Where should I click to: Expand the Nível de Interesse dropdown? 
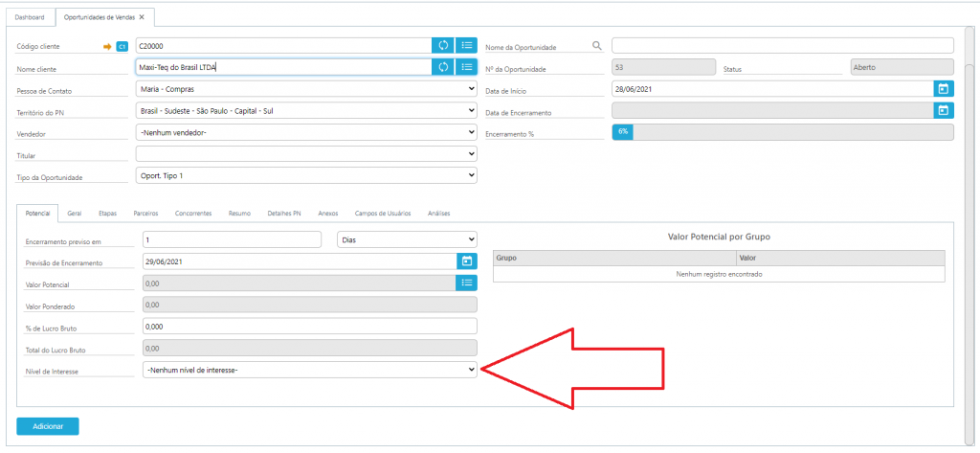[x=309, y=370]
